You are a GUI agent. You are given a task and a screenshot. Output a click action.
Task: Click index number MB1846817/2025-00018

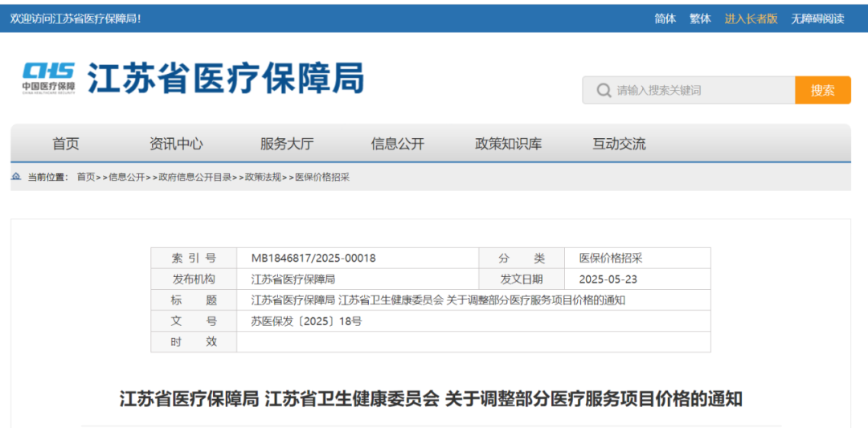[313, 259]
